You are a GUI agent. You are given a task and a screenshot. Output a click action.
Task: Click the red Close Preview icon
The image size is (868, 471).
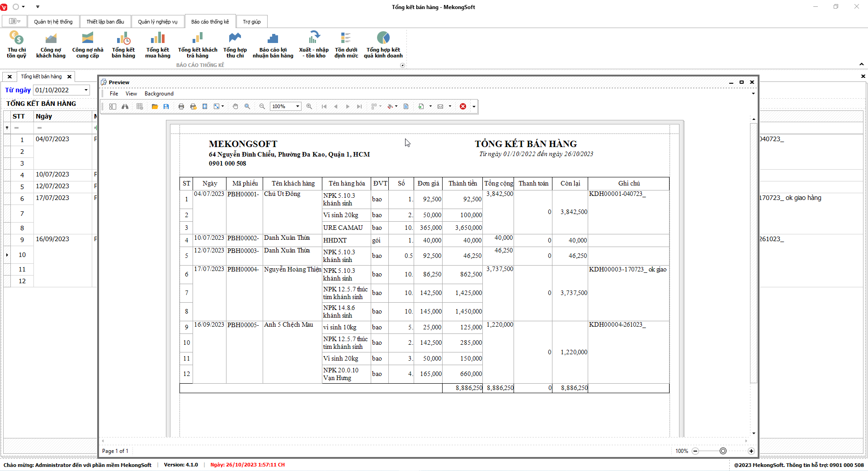pyautogui.click(x=463, y=106)
